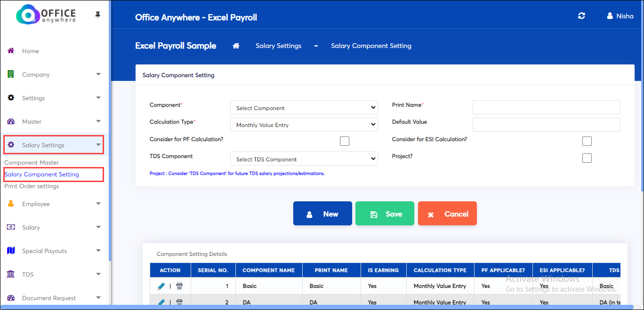Expand the Special Payouts menu arrow

tap(98, 251)
